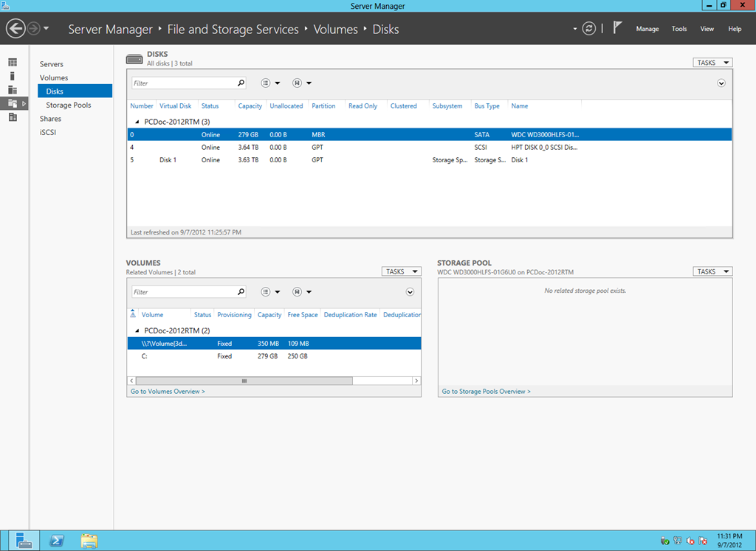The height and width of the screenshot is (551, 756).
Task: Open list view options icon in Disks toolbar
Action: [x=266, y=83]
